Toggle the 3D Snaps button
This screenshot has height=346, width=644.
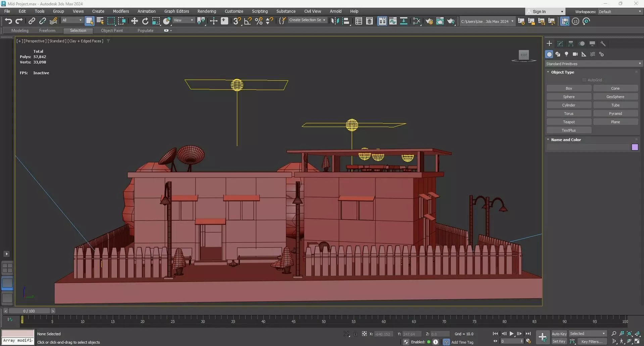tap(237, 21)
